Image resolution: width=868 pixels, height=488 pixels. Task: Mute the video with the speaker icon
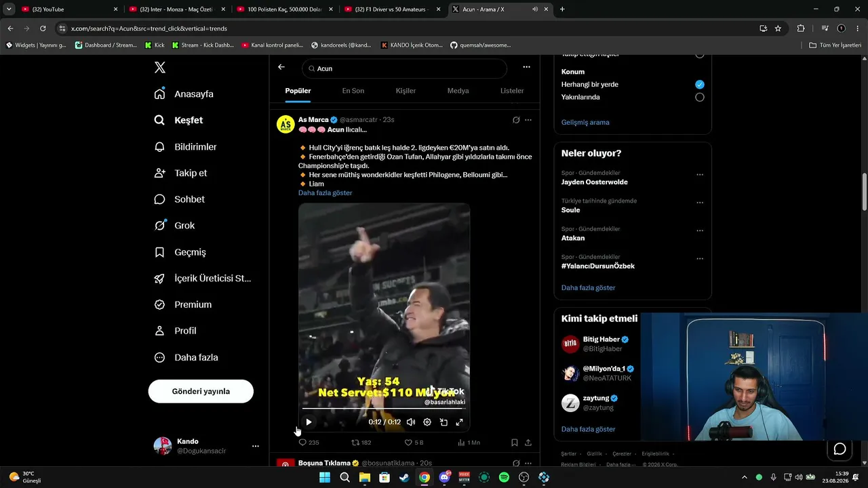(411, 422)
